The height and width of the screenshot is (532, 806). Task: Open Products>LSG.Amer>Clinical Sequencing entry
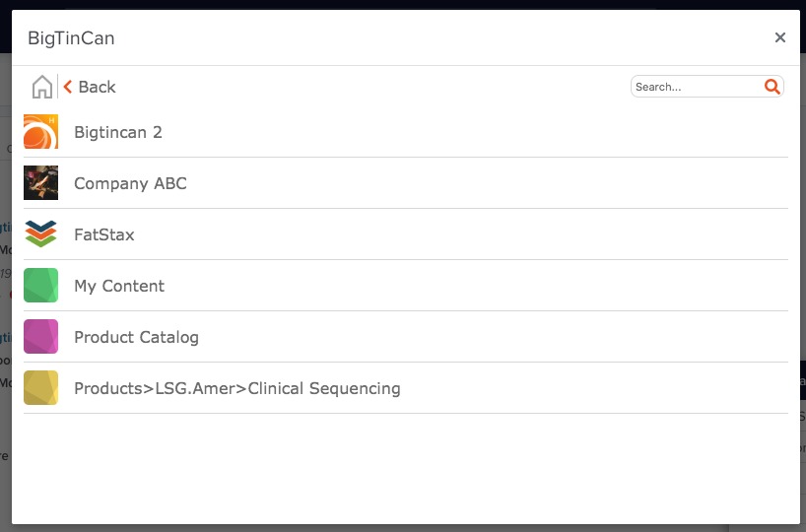tap(237, 388)
